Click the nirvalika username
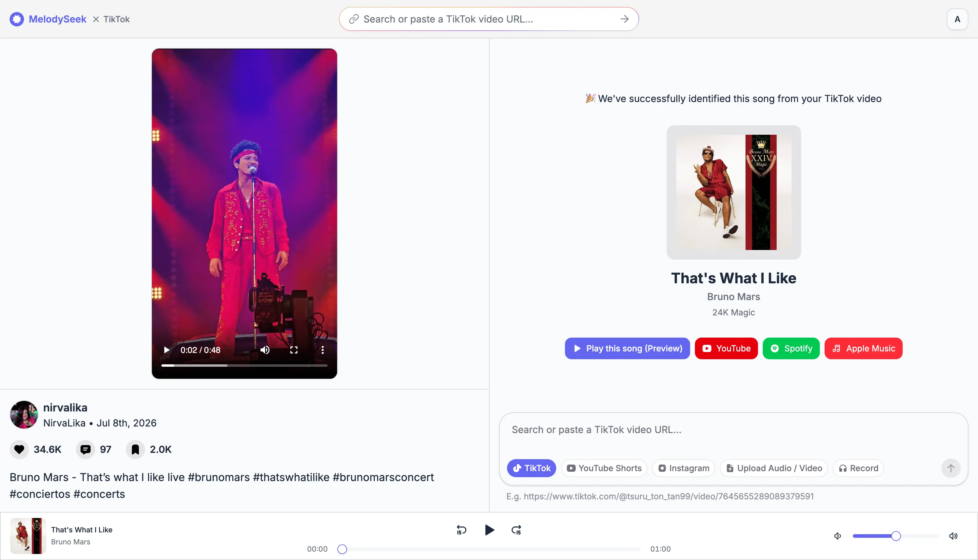 65,407
